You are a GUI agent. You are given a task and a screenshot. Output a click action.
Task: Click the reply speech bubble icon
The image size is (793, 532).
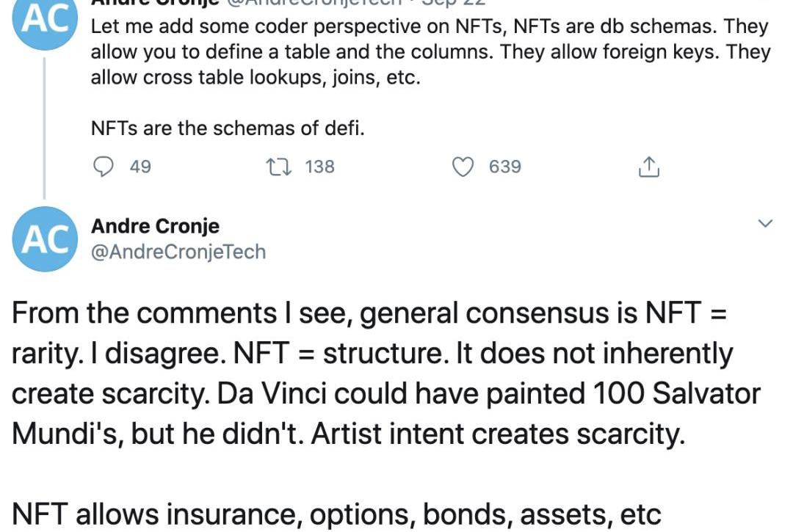tap(104, 167)
